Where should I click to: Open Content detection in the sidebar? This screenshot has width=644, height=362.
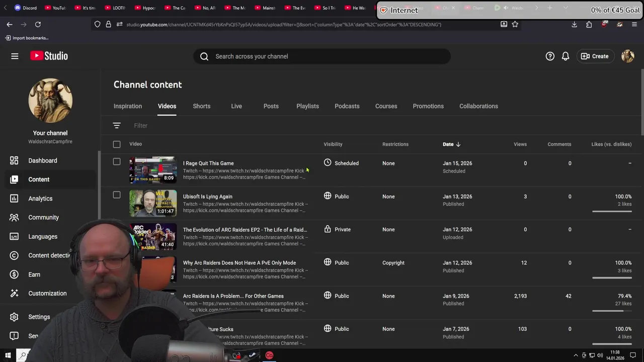click(48, 255)
